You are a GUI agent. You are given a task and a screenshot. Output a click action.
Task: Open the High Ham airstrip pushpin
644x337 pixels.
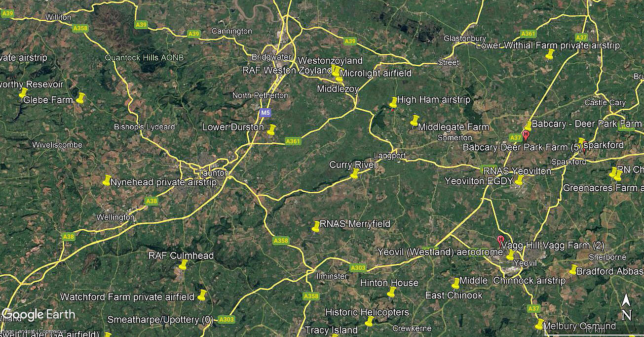coord(393,102)
